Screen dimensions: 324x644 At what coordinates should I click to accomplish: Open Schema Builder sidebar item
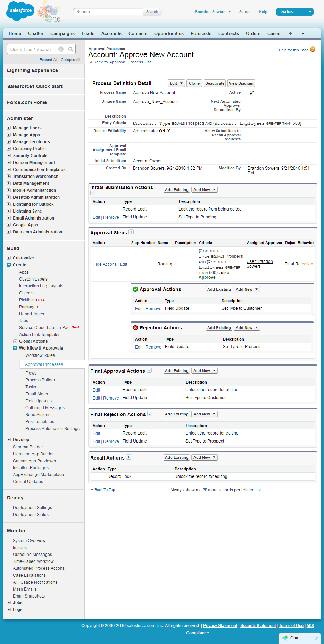28,447
